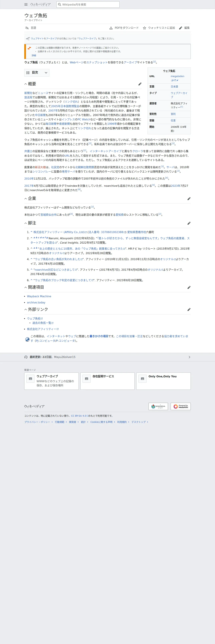Open related page Only One,Only You card
The image size is (215, 644).
[x=163, y=381]
